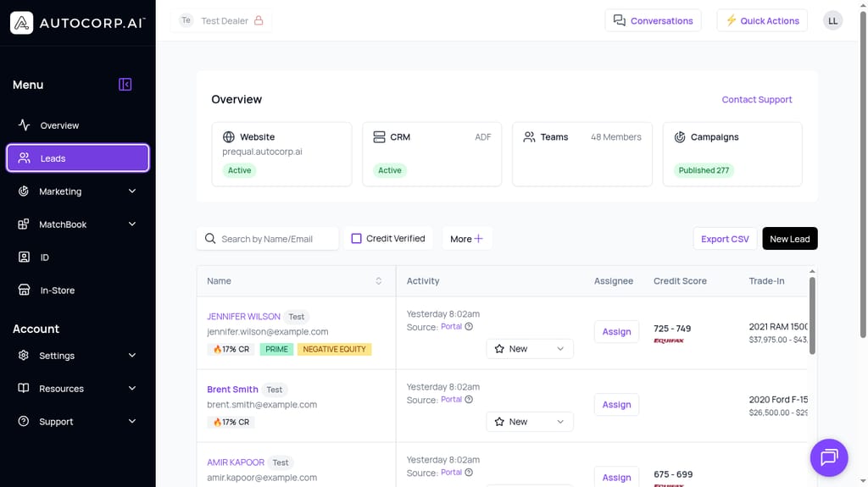Assign the Jennifer Wilson lead

point(617,331)
